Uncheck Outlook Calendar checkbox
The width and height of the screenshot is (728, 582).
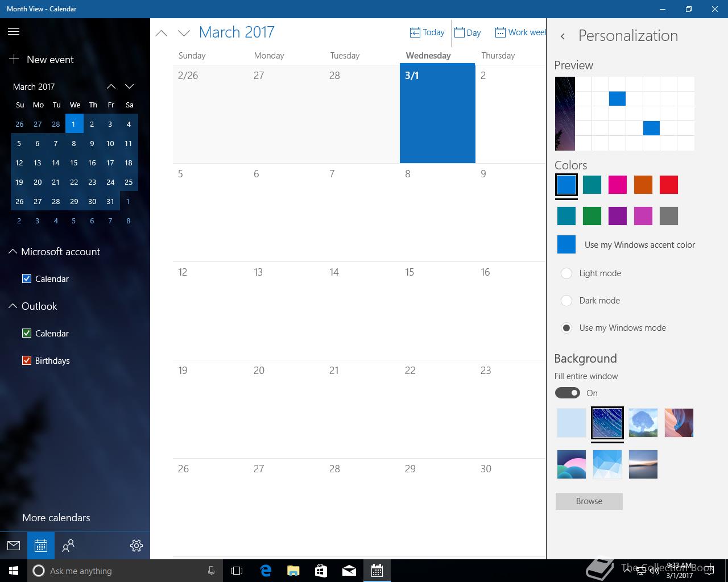[26, 333]
